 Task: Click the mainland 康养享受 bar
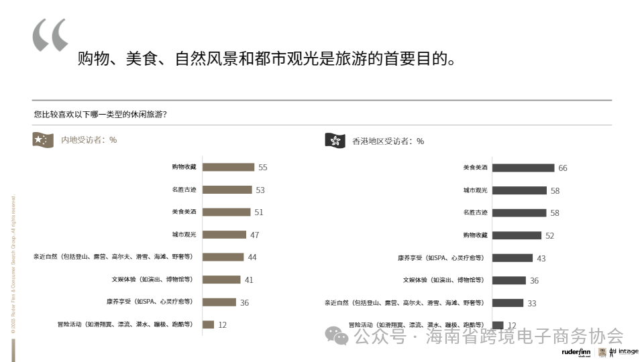[219, 302]
